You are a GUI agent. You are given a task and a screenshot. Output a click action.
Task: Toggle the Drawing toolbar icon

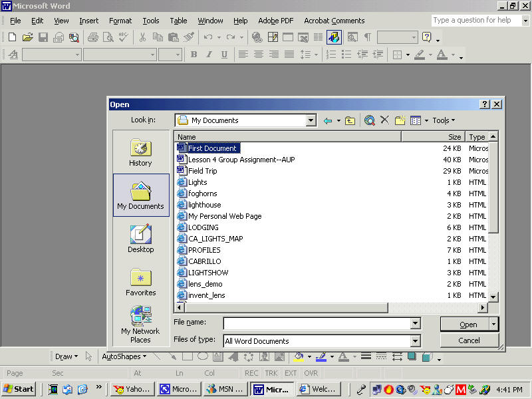click(334, 37)
